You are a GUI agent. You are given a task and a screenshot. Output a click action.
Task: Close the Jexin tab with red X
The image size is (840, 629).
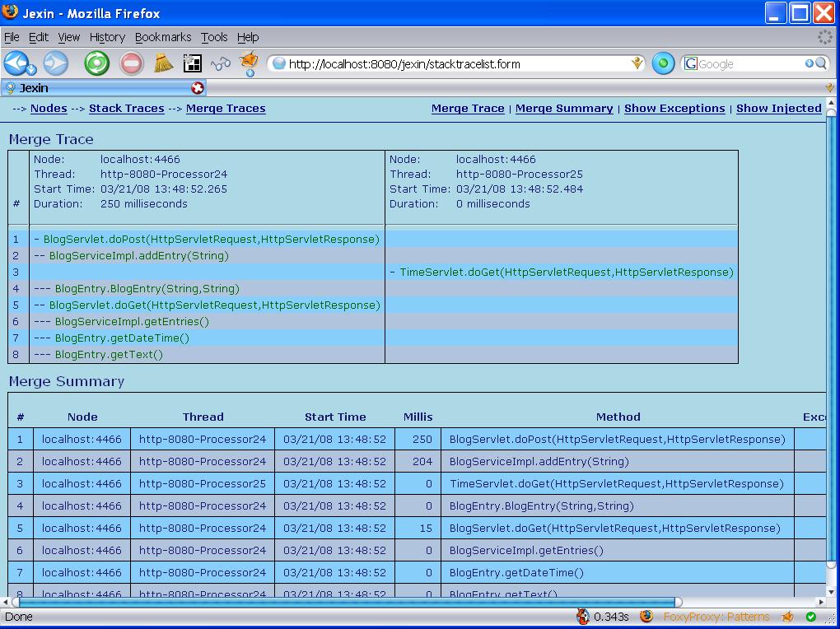click(198, 88)
